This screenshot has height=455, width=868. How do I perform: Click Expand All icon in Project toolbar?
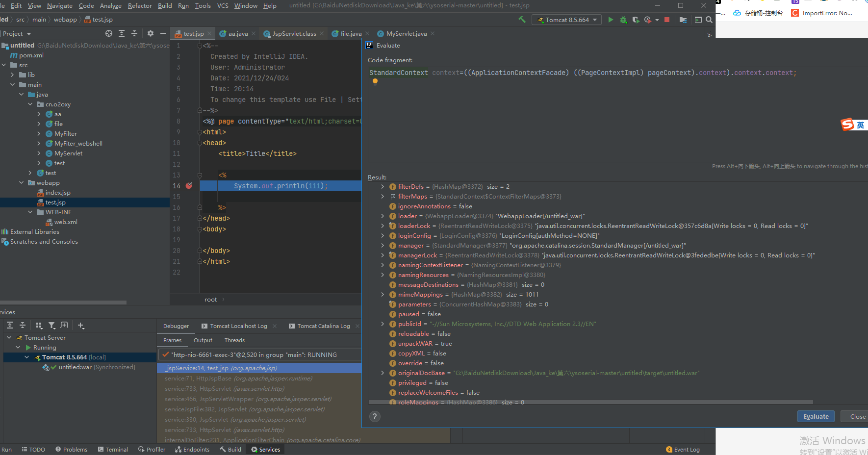click(122, 33)
